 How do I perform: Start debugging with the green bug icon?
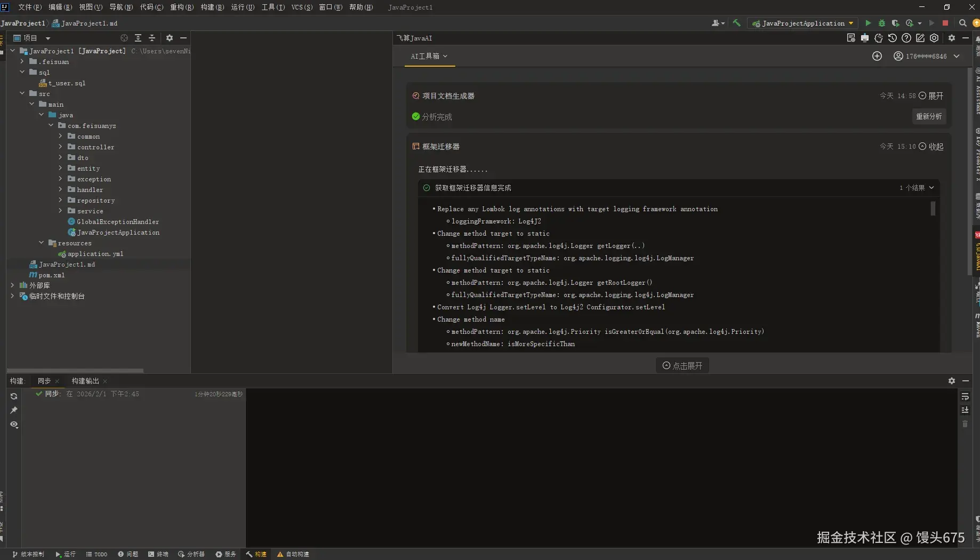tap(882, 23)
